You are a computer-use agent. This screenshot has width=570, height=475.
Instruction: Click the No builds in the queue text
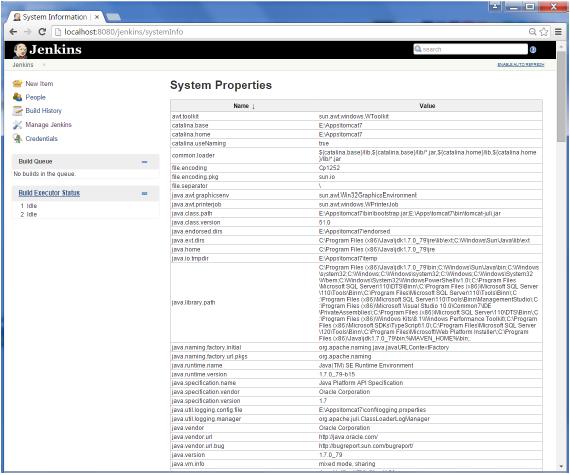[44, 174]
